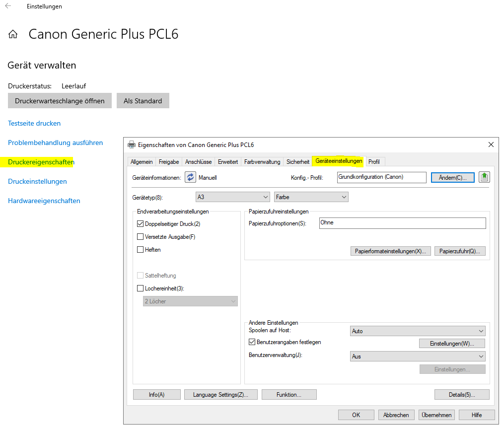Select the Geräteeinstellungen tab
Image resolution: width=504 pixels, height=430 pixels.
coord(339,161)
